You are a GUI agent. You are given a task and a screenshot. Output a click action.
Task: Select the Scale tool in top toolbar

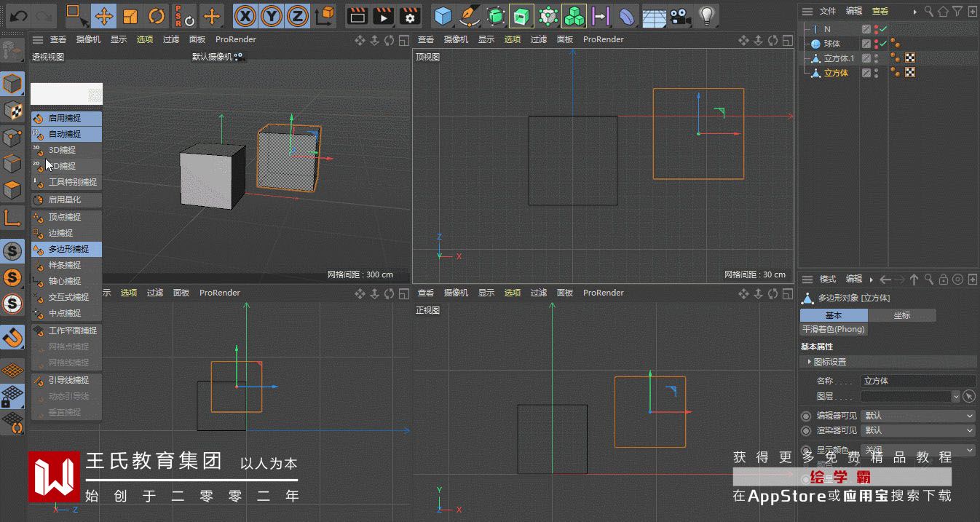coord(130,15)
